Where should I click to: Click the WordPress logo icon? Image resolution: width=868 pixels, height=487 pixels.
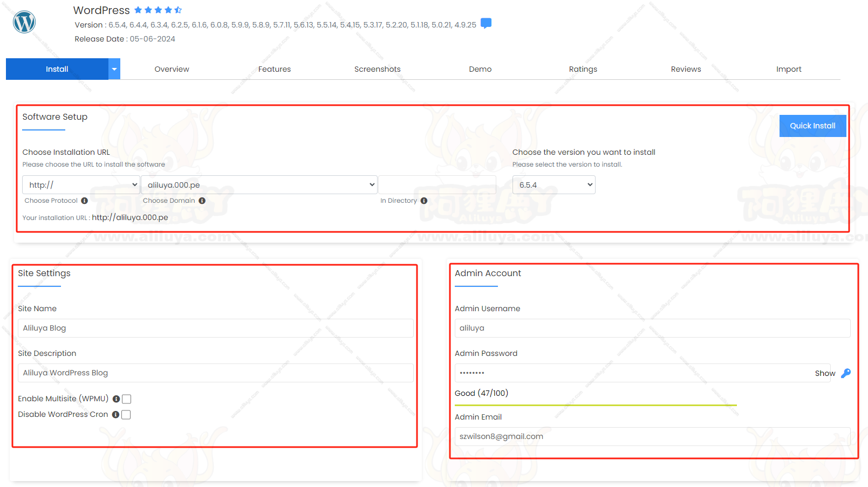coord(24,22)
